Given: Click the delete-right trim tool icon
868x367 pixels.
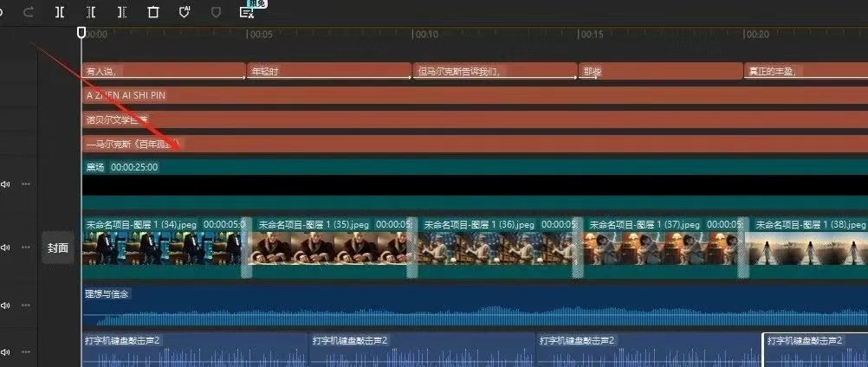Looking at the screenshot, I should click(121, 11).
